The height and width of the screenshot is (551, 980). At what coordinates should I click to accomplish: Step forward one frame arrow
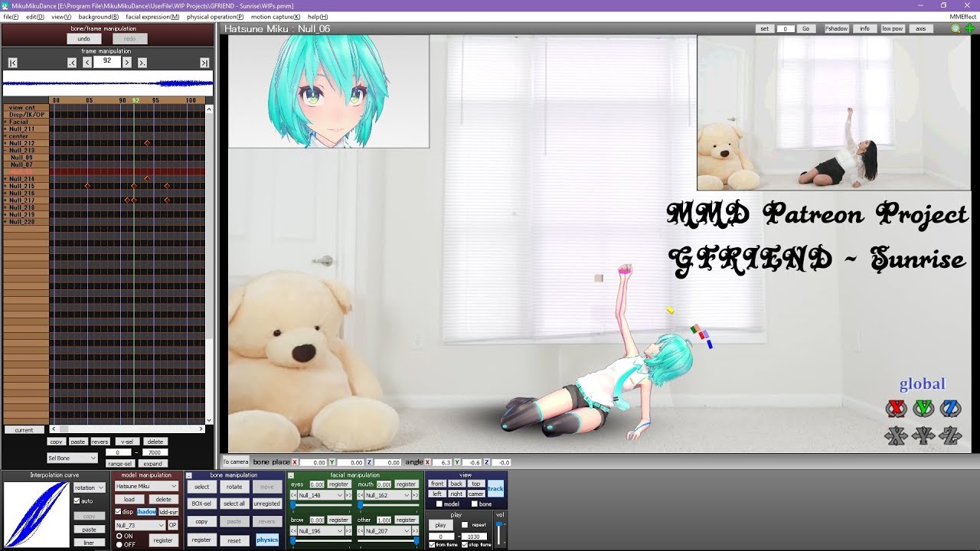coord(127,63)
